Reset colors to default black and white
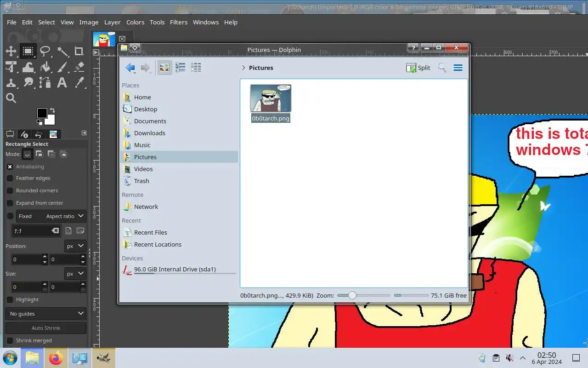 click(x=40, y=122)
